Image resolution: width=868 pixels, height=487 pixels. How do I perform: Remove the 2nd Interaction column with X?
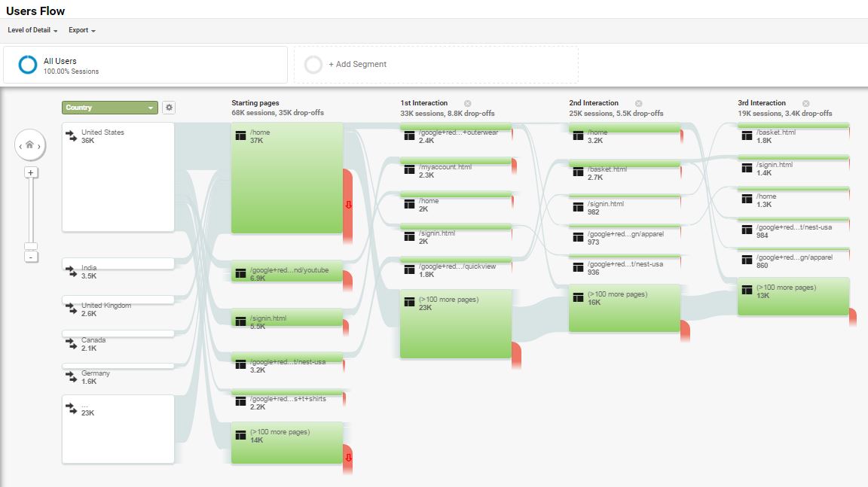(x=639, y=103)
